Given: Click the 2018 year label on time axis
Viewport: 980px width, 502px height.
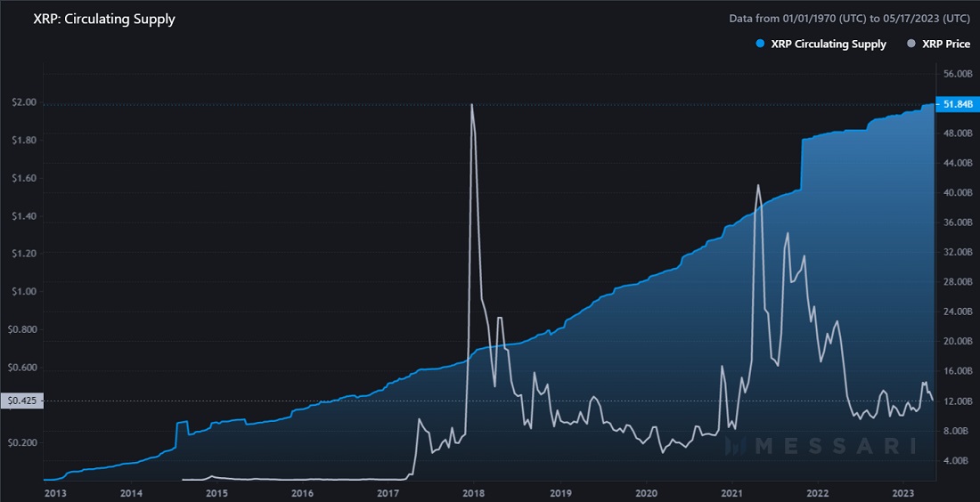Looking at the screenshot, I should [x=474, y=493].
